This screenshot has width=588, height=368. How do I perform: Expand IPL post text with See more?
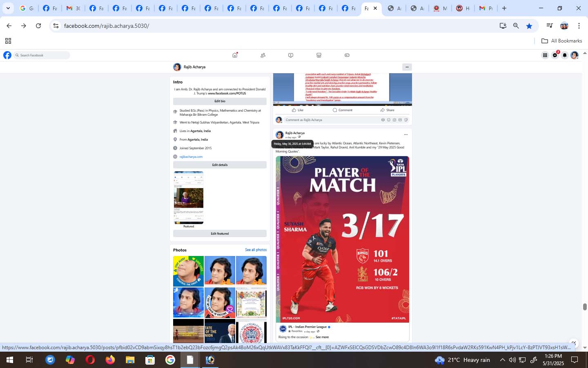pyautogui.click(x=322, y=337)
